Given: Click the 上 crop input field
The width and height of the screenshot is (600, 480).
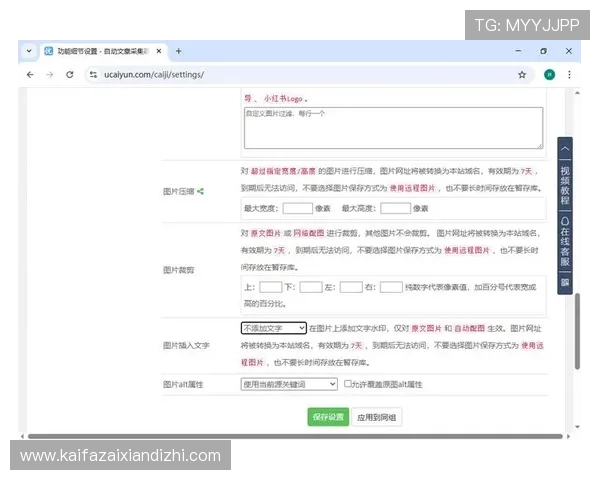Looking at the screenshot, I should pos(271,287).
